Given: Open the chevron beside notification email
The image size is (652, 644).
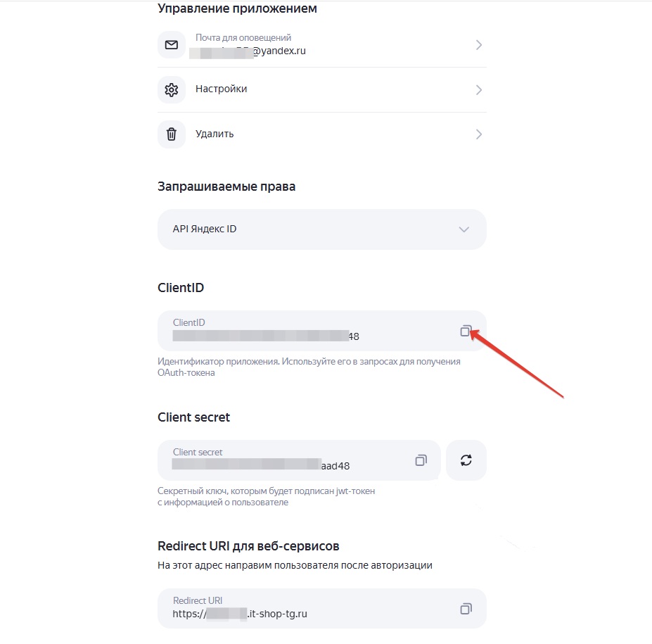Looking at the screenshot, I should pos(478,45).
